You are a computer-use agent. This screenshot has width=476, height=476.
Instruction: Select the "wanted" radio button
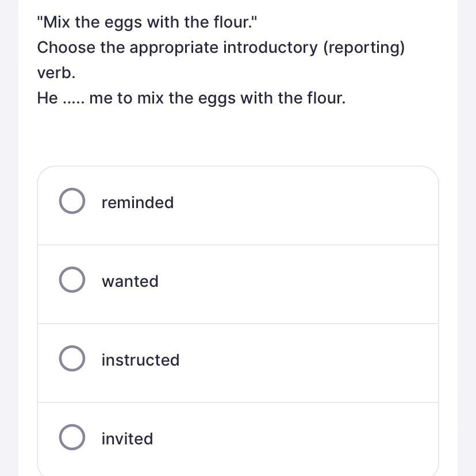click(x=72, y=281)
